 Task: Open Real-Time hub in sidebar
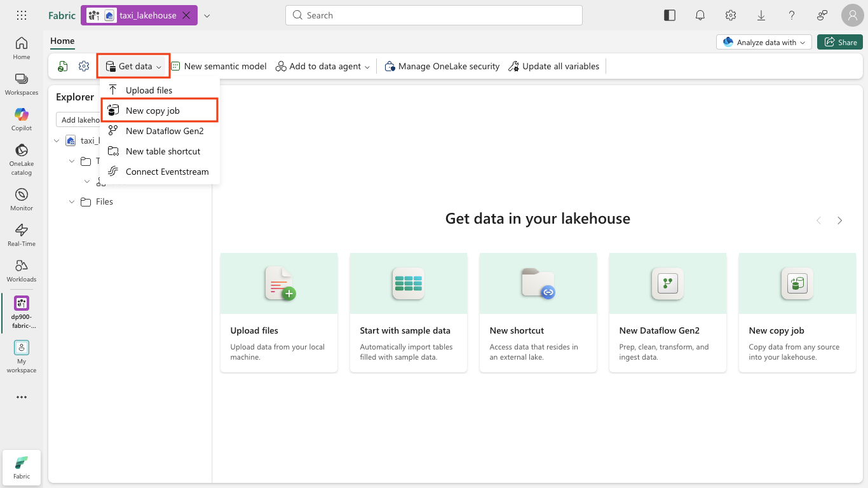(22, 235)
